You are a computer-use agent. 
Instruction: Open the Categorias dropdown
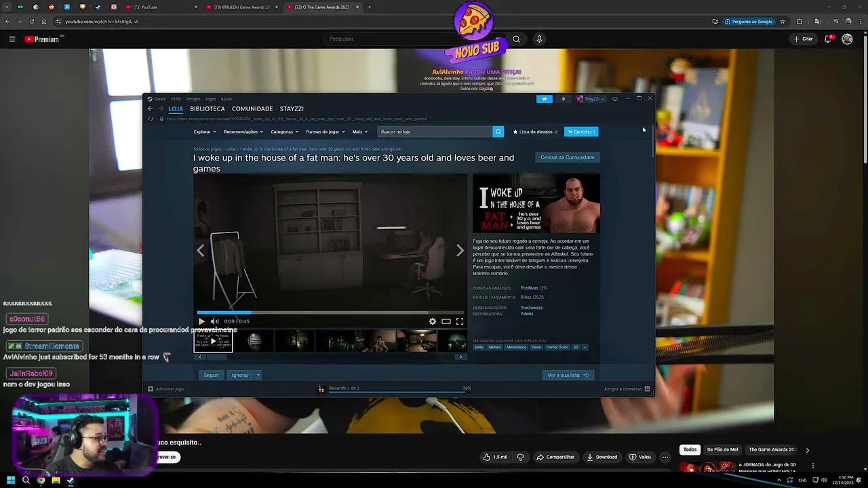click(x=284, y=131)
